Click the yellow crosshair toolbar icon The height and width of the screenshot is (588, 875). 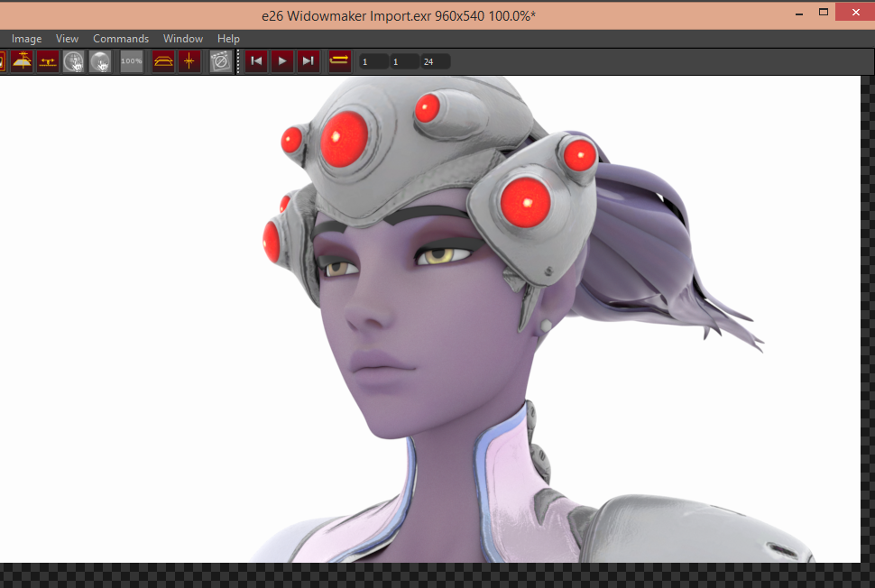point(189,61)
